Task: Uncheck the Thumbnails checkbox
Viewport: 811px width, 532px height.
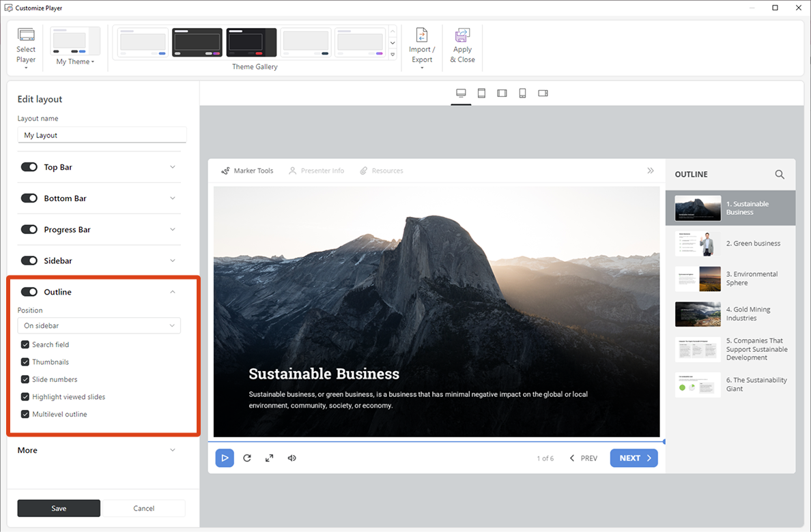Action: coord(25,362)
